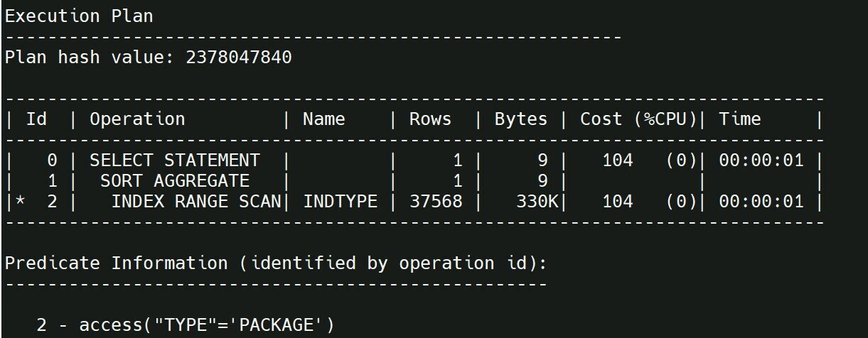Select the SELECT STATEMENT operation row

tap(413, 160)
